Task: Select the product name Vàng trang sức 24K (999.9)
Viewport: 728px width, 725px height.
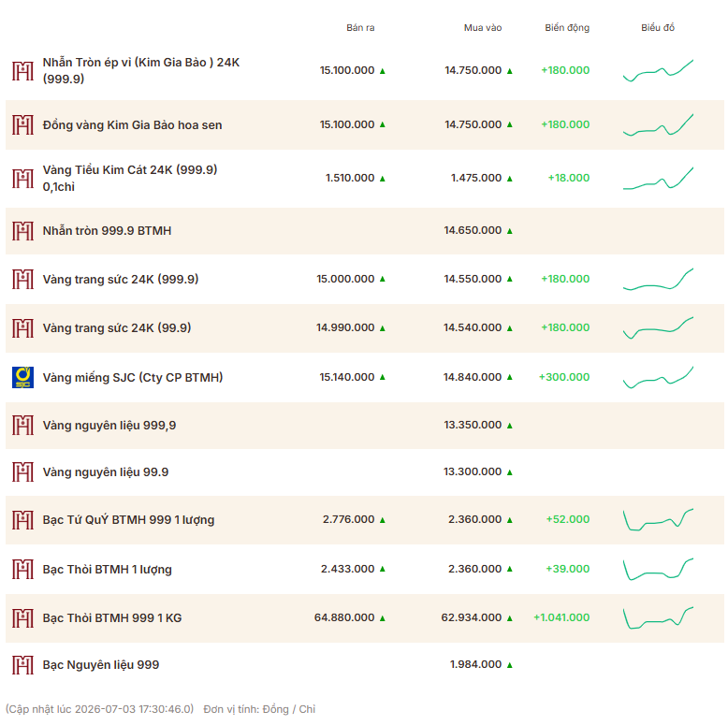Action: [121, 279]
